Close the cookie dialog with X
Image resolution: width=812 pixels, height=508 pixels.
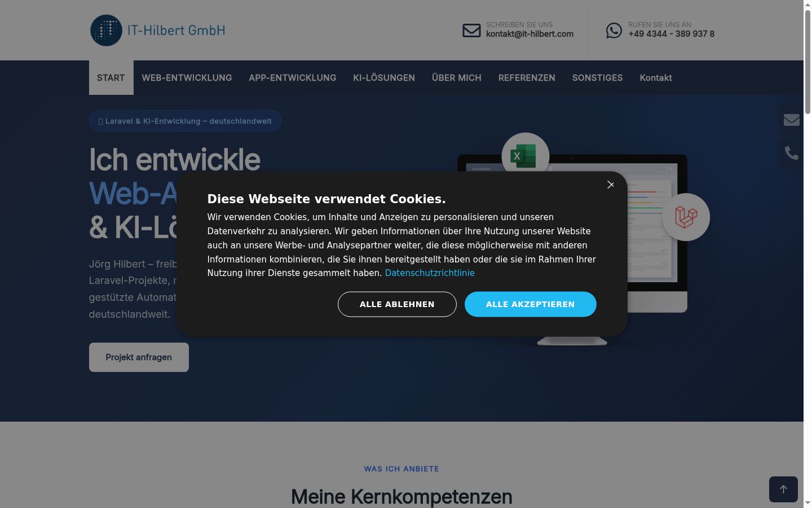(610, 185)
